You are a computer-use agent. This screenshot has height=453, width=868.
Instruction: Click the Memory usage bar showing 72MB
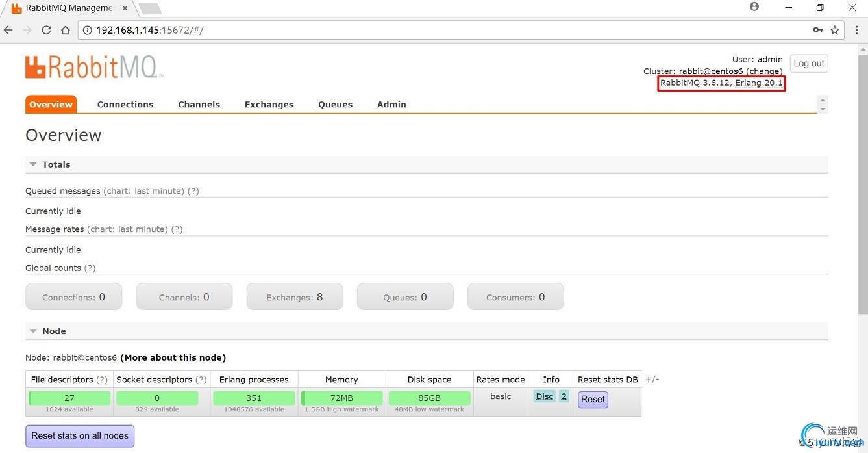pos(341,398)
